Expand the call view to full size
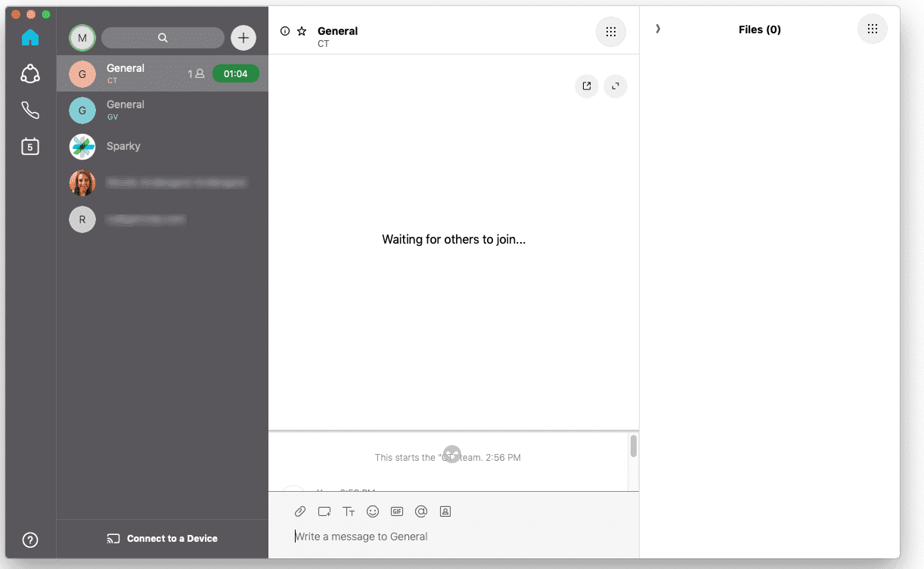 point(615,86)
